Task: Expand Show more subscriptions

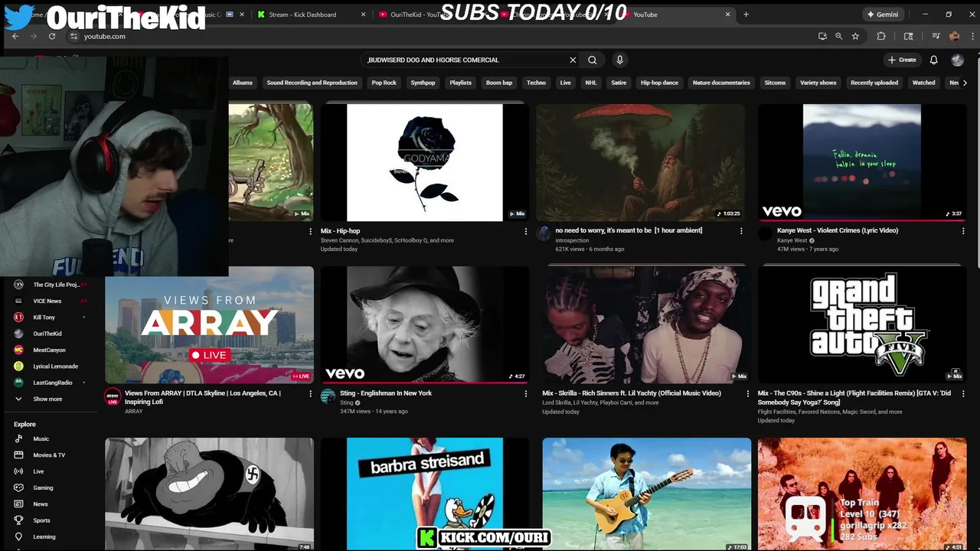Action: pyautogui.click(x=47, y=399)
